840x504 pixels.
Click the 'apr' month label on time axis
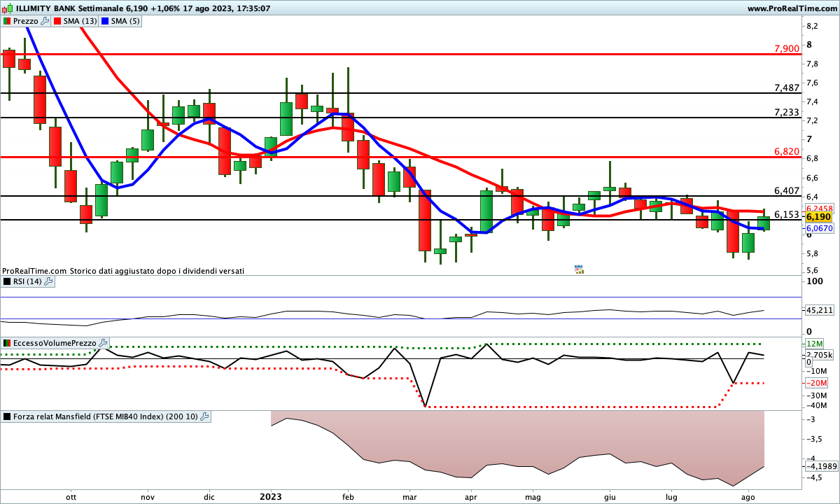(470, 496)
